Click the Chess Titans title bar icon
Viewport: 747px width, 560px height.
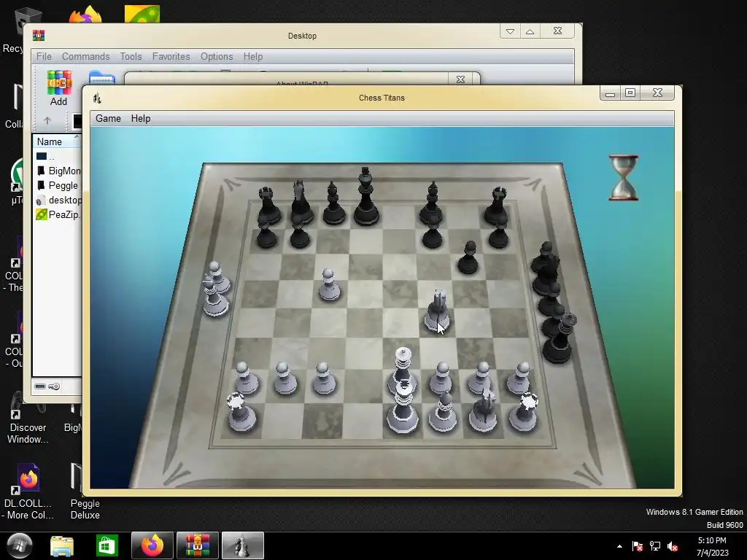(x=97, y=98)
